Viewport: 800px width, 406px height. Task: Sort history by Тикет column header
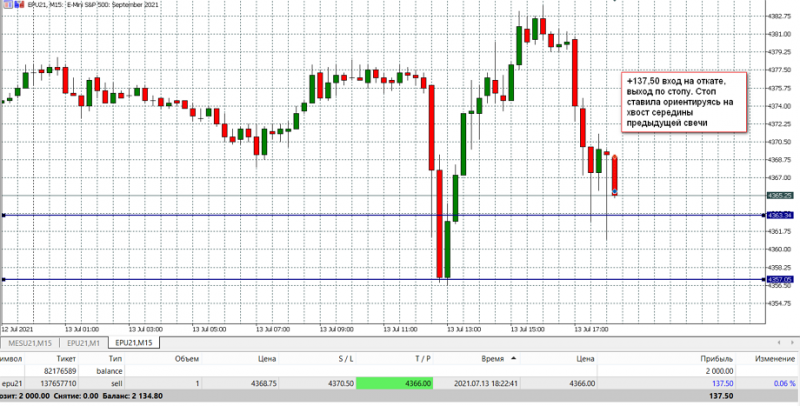point(66,359)
